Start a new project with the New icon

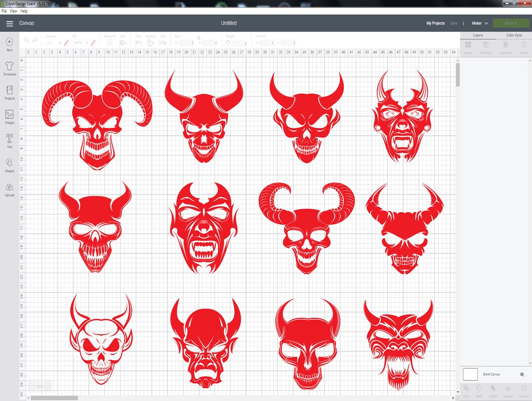tap(9, 43)
